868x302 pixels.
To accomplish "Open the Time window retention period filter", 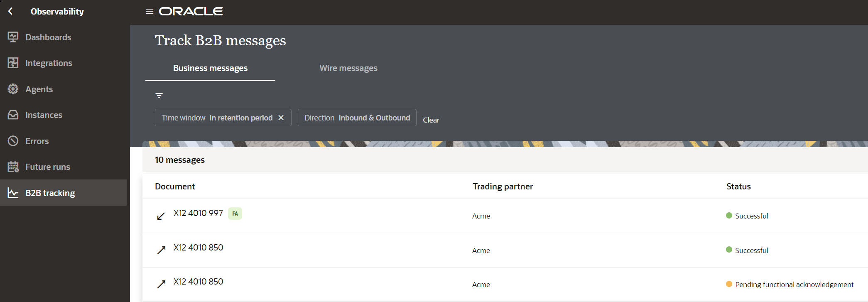I will pos(217,118).
